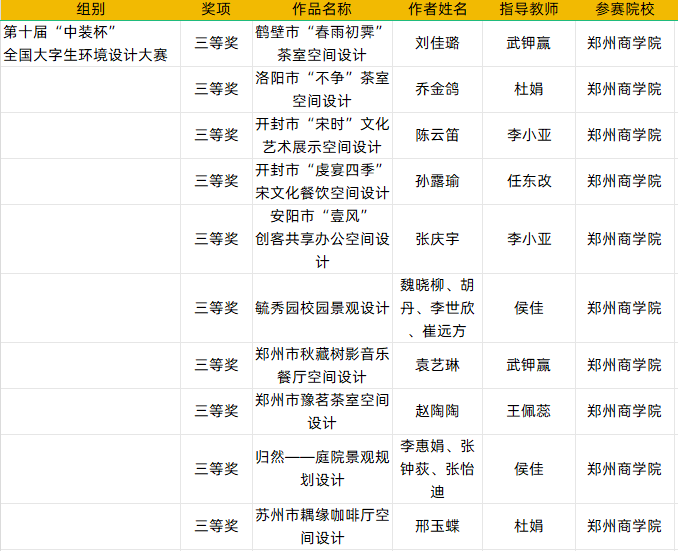Viewport: 678px width, 551px height.
Task: Click author name 陈云笛
Action: pos(437,135)
